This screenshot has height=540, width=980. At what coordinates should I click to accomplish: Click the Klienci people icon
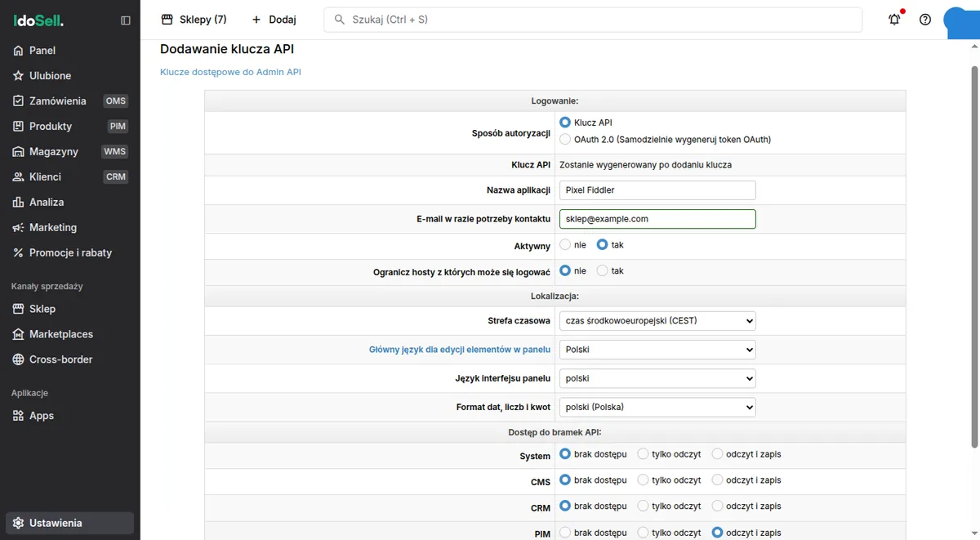(18, 177)
